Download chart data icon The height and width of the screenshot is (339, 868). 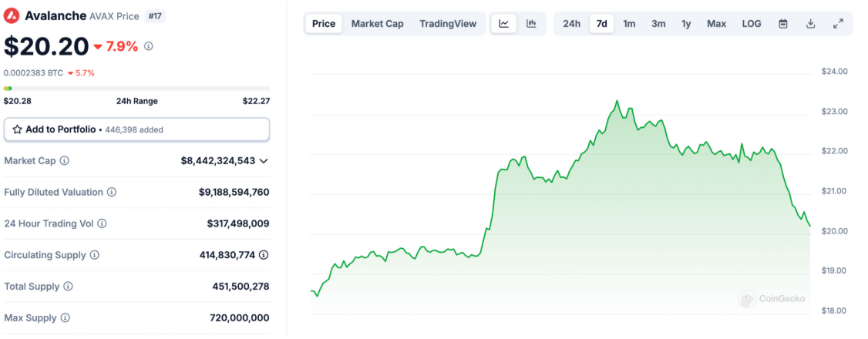[x=810, y=24]
